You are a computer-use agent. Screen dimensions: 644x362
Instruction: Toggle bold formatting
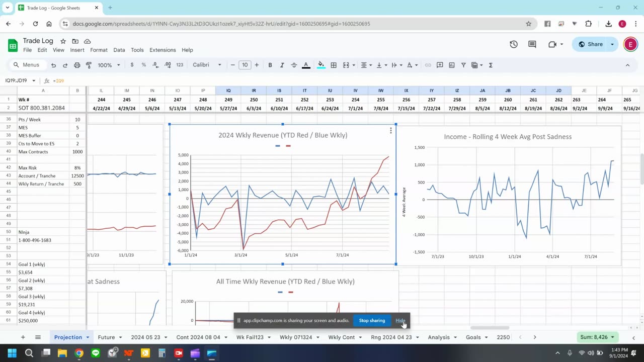(270, 65)
